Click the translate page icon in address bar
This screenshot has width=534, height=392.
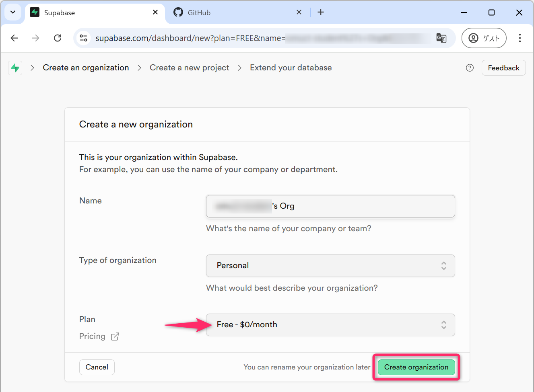441,38
